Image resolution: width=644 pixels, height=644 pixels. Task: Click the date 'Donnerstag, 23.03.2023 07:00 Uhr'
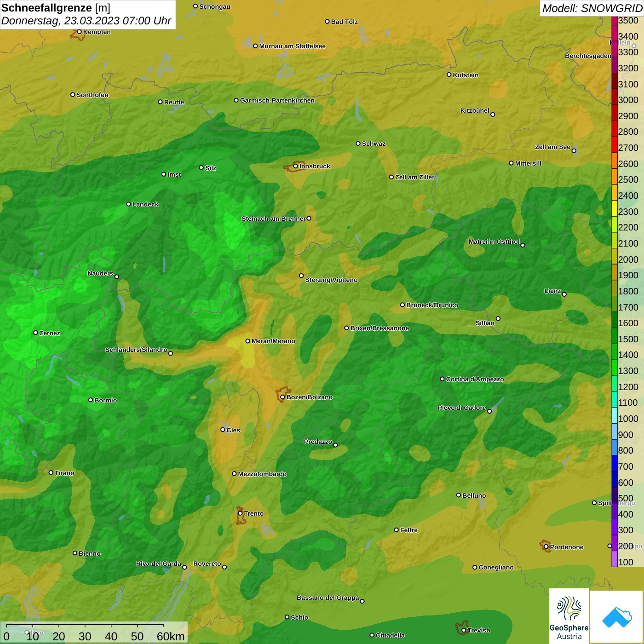[86, 21]
